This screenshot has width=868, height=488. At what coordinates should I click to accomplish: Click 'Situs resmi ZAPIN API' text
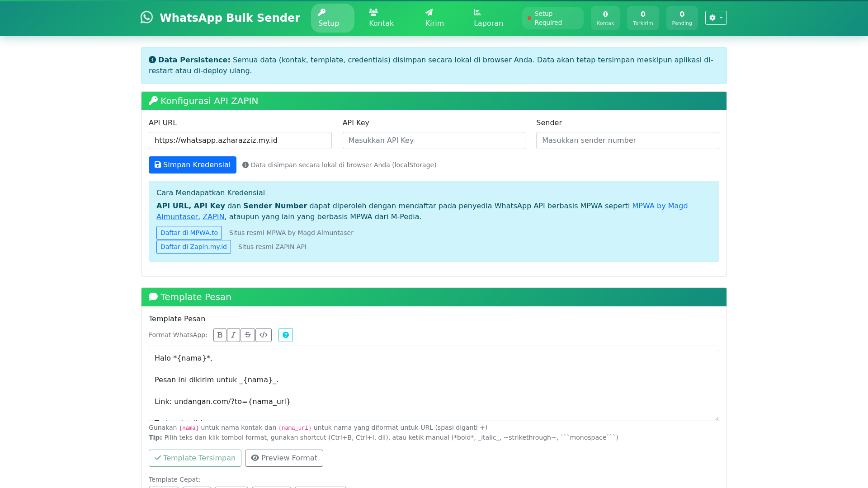pos(272,247)
